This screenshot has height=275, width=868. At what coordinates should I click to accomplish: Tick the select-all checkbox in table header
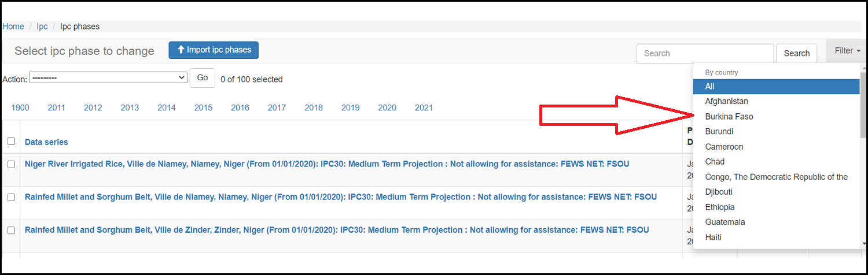point(11,142)
